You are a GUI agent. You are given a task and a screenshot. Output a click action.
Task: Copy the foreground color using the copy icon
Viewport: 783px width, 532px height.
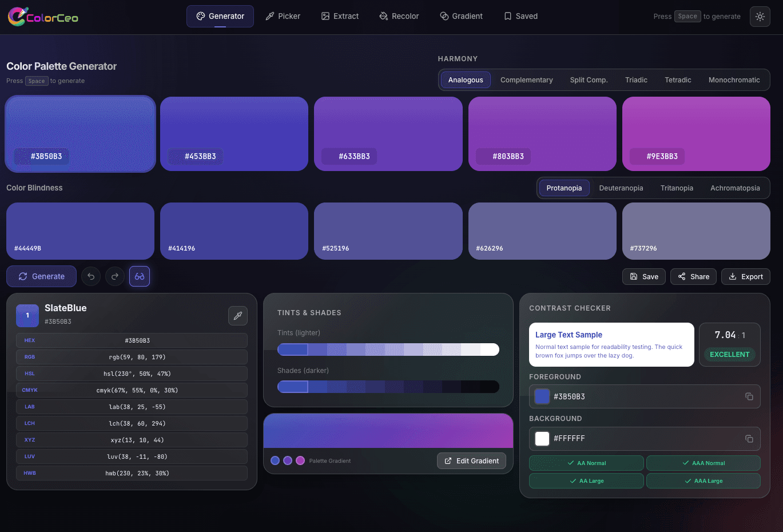click(749, 396)
